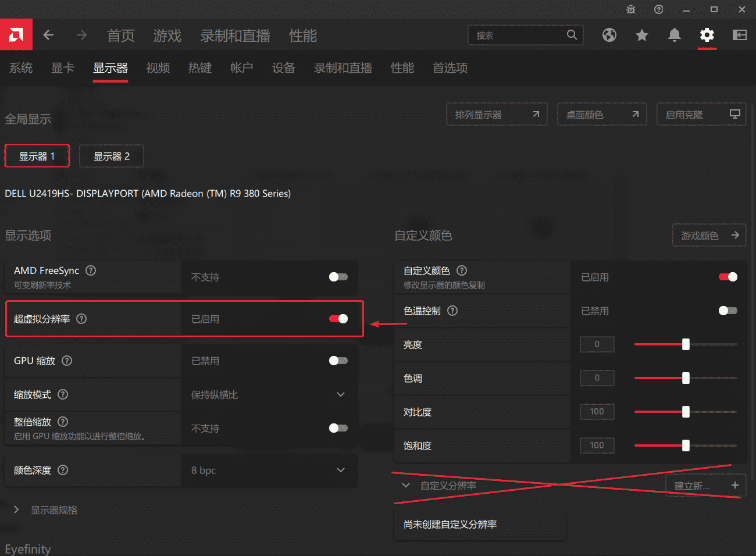The height and width of the screenshot is (556, 756).
Task: Open the 缩放模式 dropdown
Action: (341, 394)
